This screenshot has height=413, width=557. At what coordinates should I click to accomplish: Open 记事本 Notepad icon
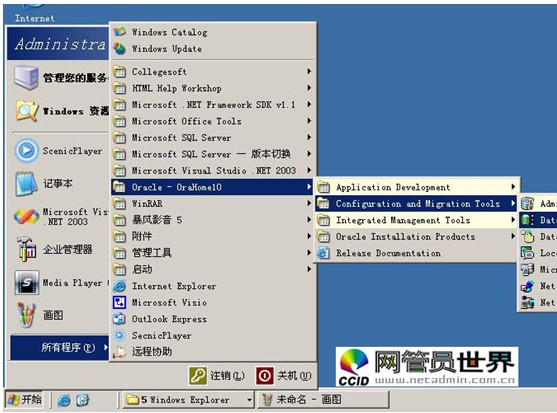click(x=26, y=183)
